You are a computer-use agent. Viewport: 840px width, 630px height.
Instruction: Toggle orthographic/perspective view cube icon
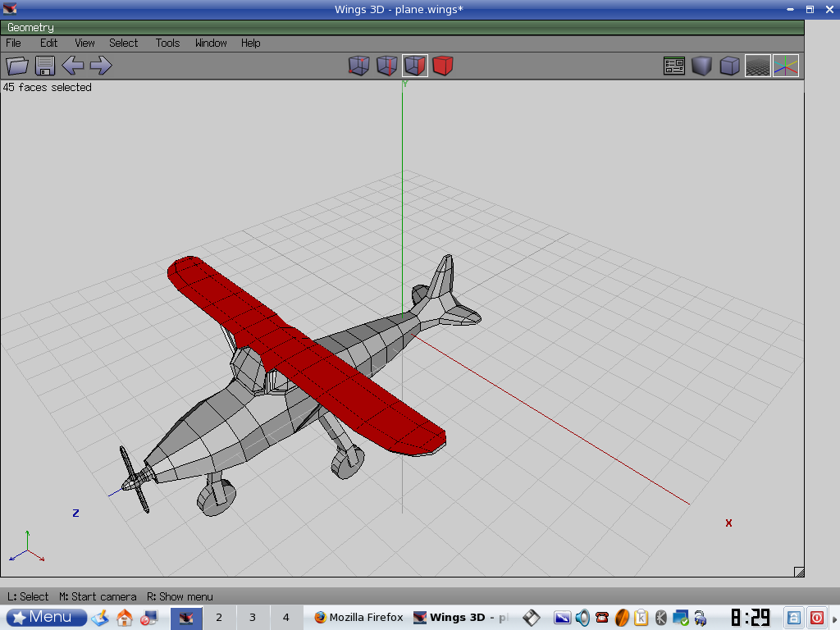coord(729,66)
